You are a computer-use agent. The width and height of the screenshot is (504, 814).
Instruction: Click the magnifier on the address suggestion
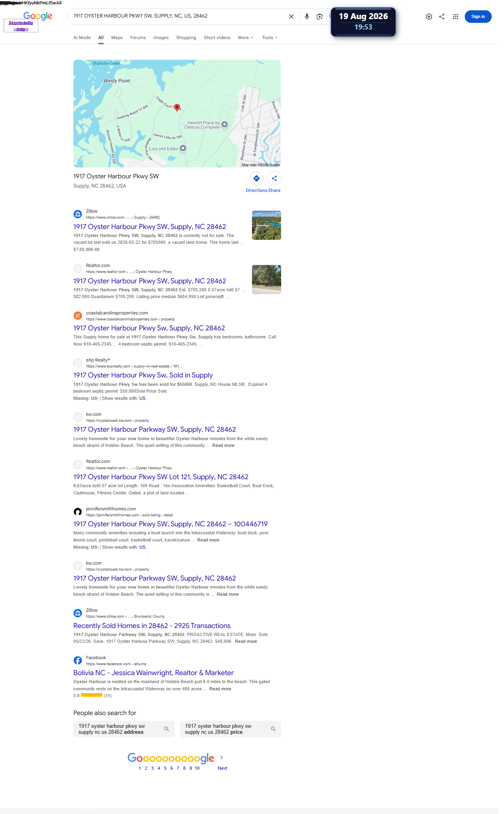coord(167,729)
